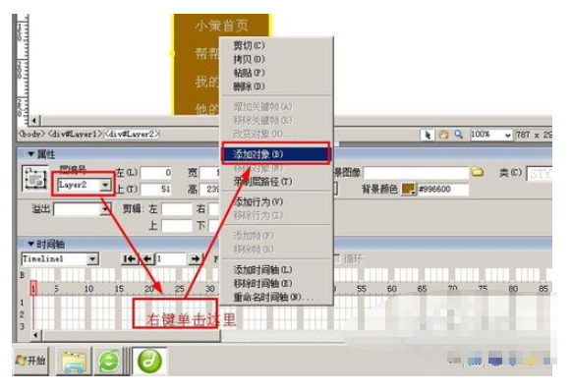Screen dimensions: 572x392
Task: Open Dreamweaver from the taskbar
Action: click(x=149, y=361)
